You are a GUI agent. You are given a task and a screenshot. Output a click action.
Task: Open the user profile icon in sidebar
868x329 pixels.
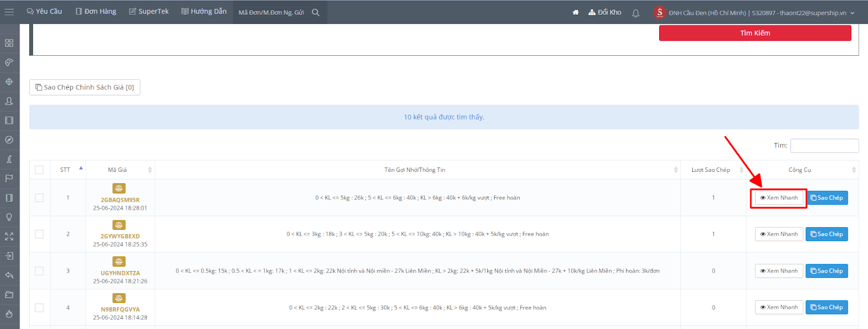9,101
